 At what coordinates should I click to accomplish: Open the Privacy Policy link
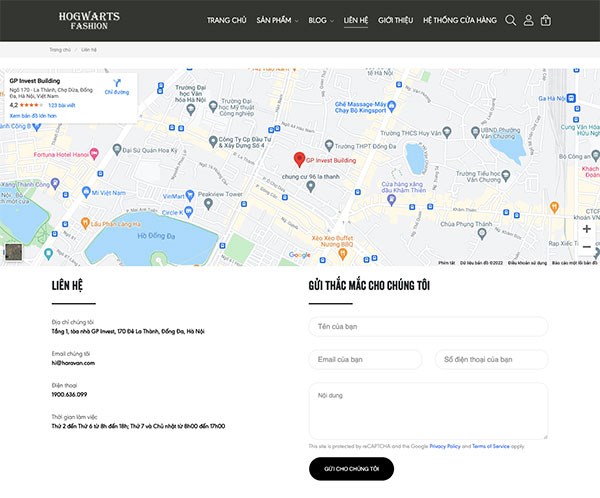pyautogui.click(x=445, y=446)
